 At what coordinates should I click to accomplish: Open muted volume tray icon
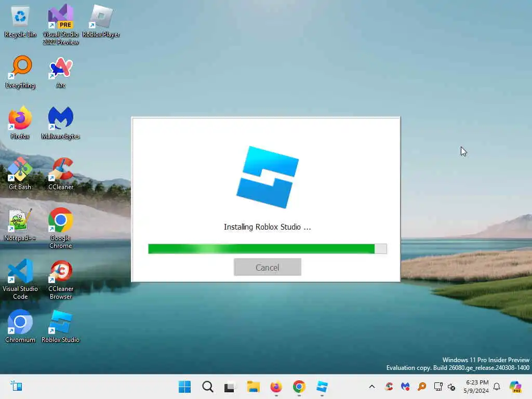pos(451,387)
